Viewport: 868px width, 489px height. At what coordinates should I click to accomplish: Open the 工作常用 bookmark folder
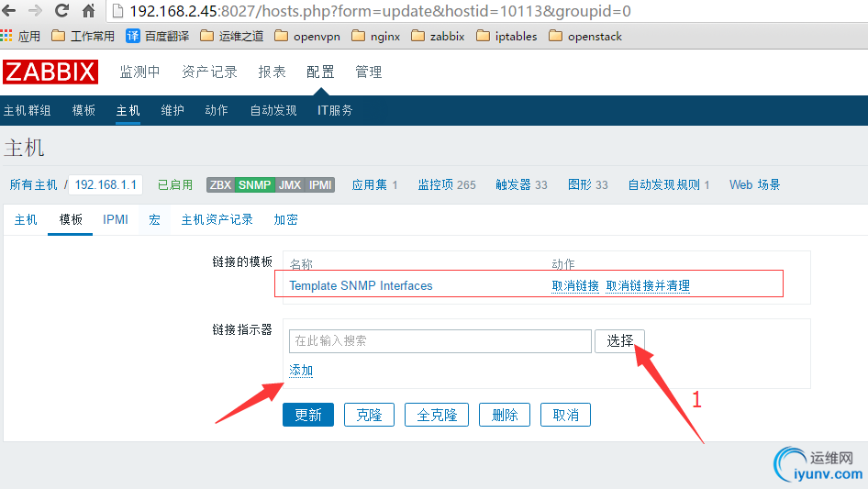coord(83,37)
